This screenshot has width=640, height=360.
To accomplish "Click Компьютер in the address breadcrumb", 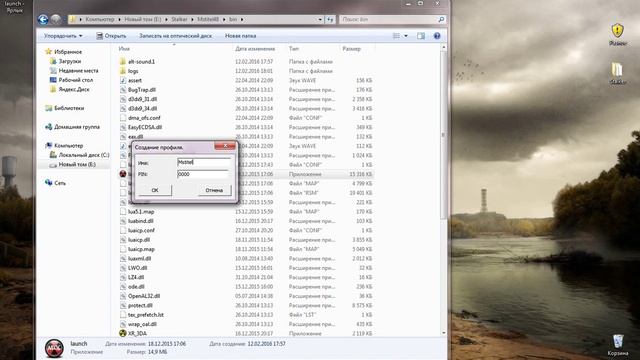I will tap(100, 19).
